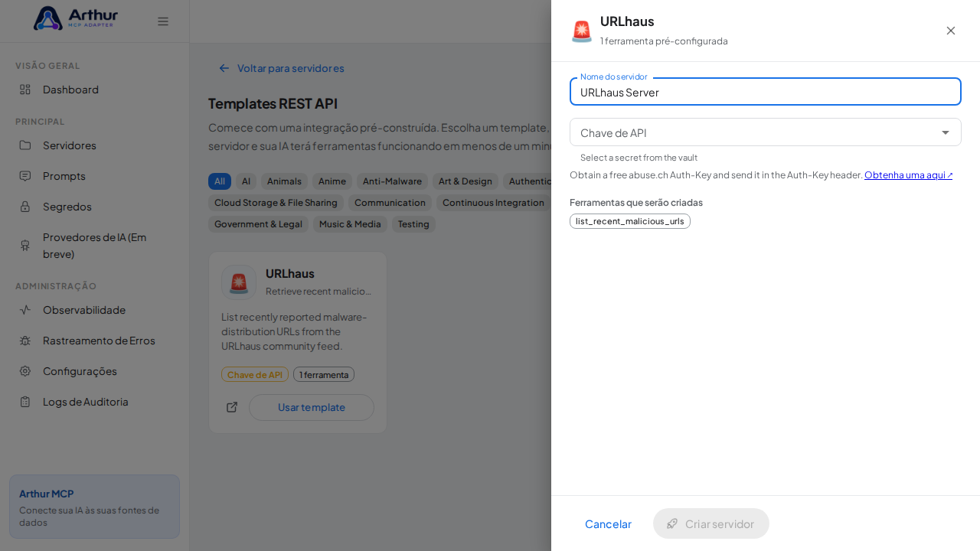This screenshot has height=551, width=980.
Task: Click the Segredos lock icon
Action: (x=25, y=207)
